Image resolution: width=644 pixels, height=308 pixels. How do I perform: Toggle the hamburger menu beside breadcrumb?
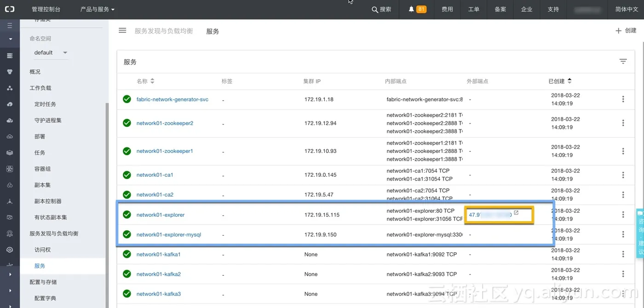pyautogui.click(x=122, y=30)
